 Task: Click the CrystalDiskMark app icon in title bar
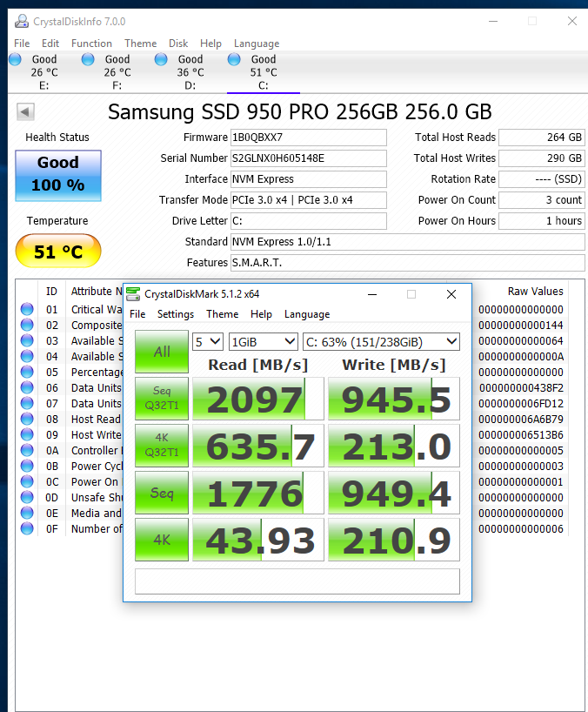(x=133, y=294)
